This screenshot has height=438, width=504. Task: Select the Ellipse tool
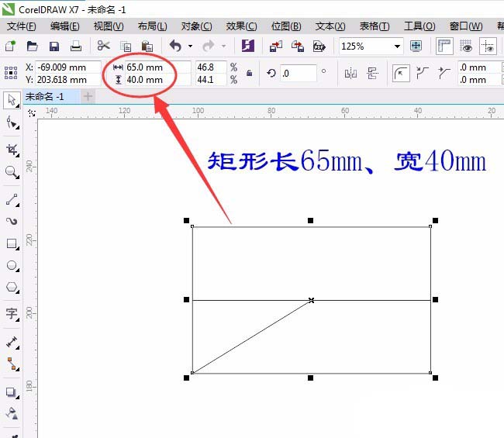pyautogui.click(x=12, y=266)
